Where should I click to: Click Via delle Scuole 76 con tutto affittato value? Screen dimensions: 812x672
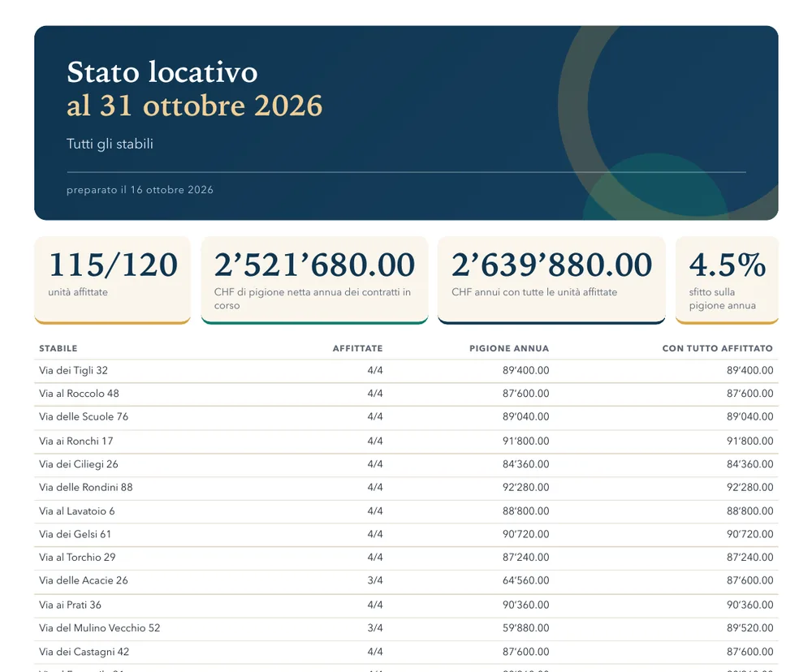tap(749, 417)
